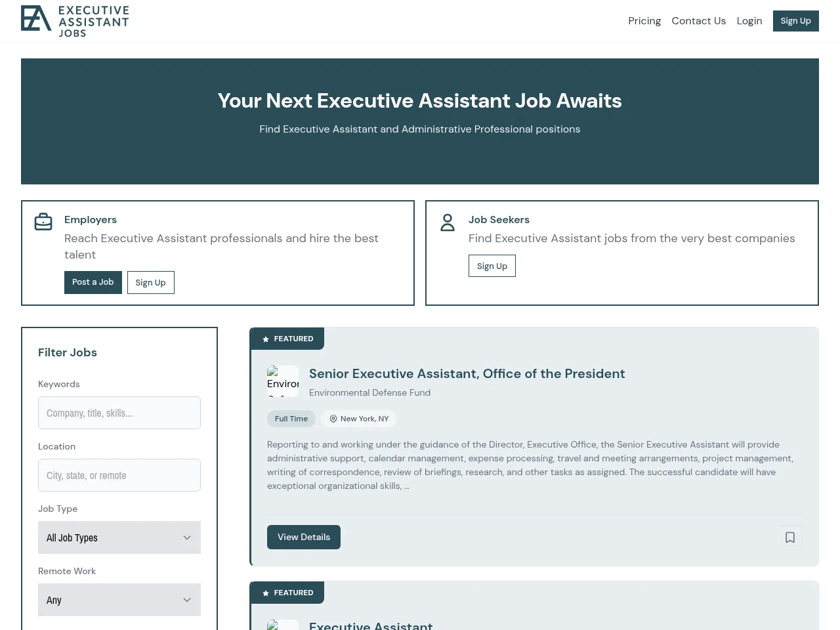This screenshot has width=840, height=630.
Task: Focus the Keywords search field
Action: click(119, 413)
